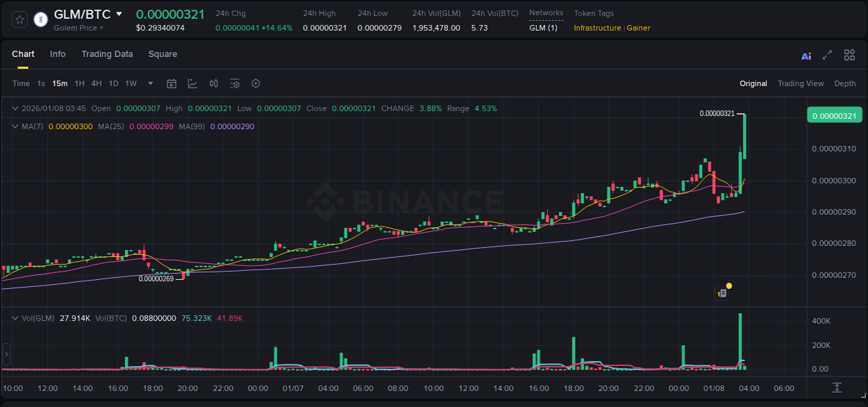This screenshot has width=868, height=407.
Task: Open the date range calendar icon
Action: pos(172,83)
